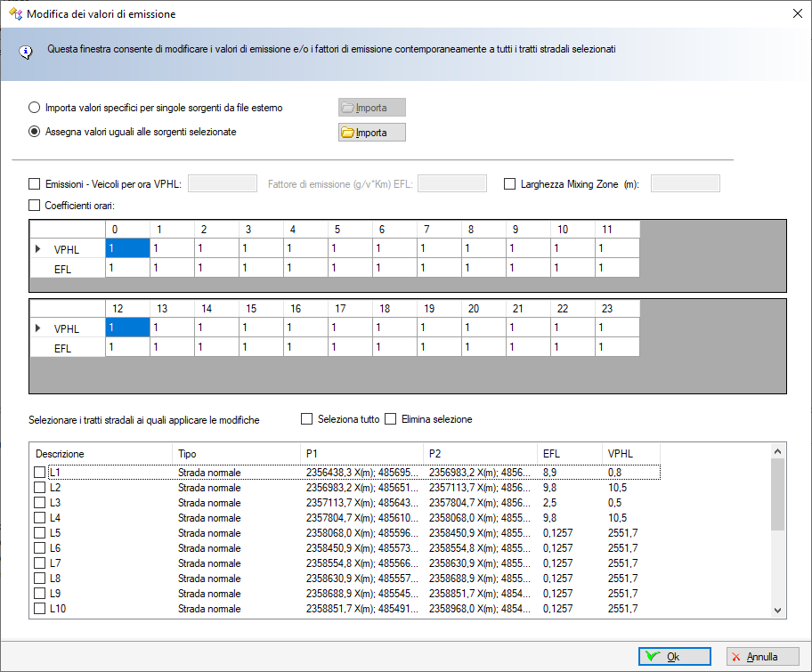Toggle the Larghezza Mixing Zone checkbox
The image size is (812, 672).
point(510,184)
